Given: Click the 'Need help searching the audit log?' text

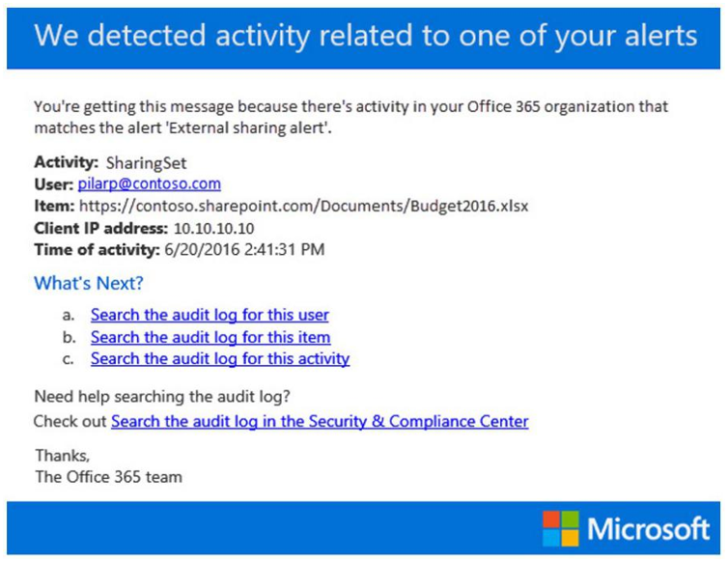Looking at the screenshot, I should coord(162,397).
